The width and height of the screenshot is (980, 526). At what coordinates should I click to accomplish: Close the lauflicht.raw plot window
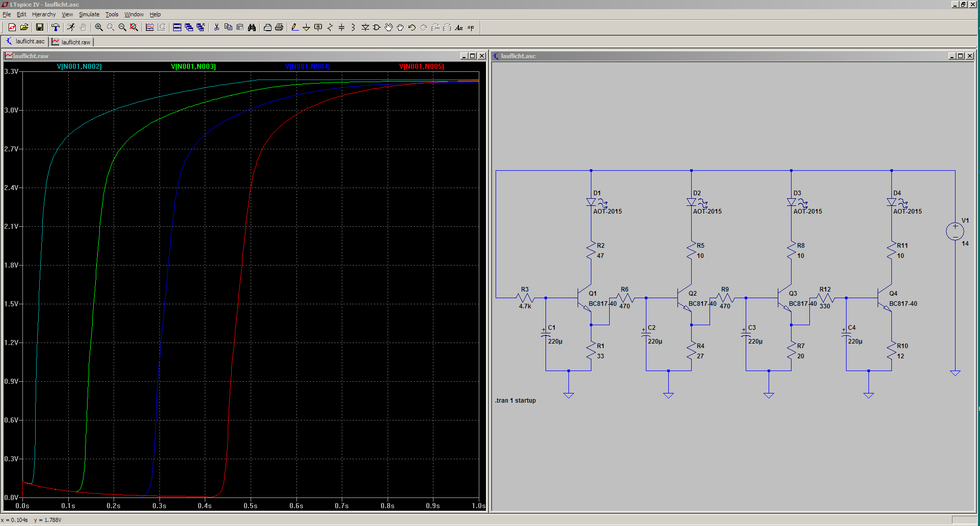click(x=482, y=56)
